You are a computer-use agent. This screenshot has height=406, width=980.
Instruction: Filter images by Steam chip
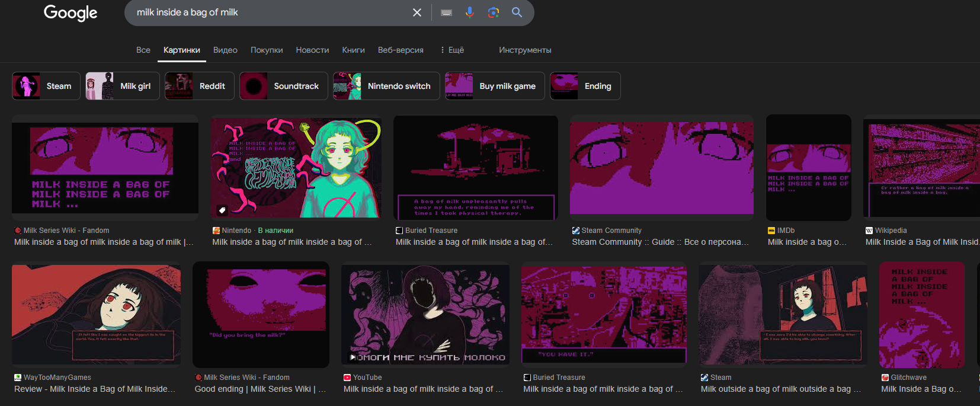(46, 86)
